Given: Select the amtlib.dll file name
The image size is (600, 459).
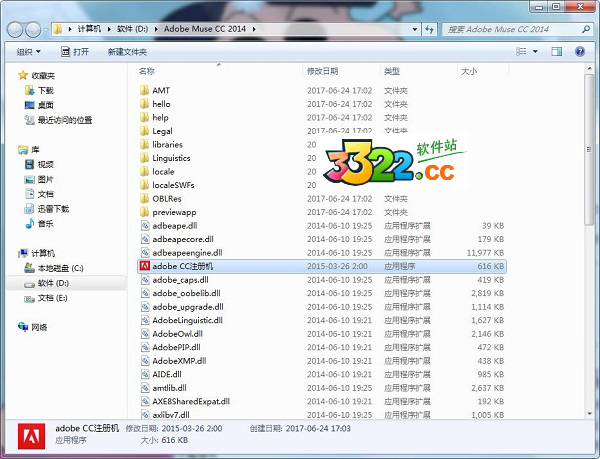Looking at the screenshot, I should click(x=170, y=388).
